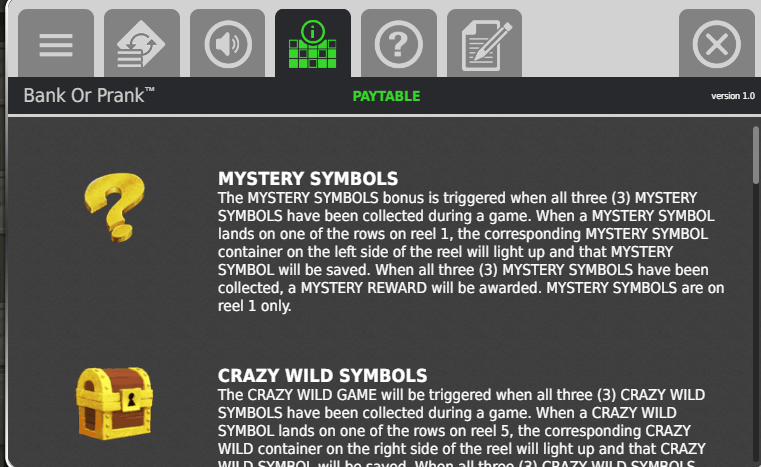Click the paytable vertical scrollbar thumb
Viewport: 761px width, 467px height.
click(756, 155)
